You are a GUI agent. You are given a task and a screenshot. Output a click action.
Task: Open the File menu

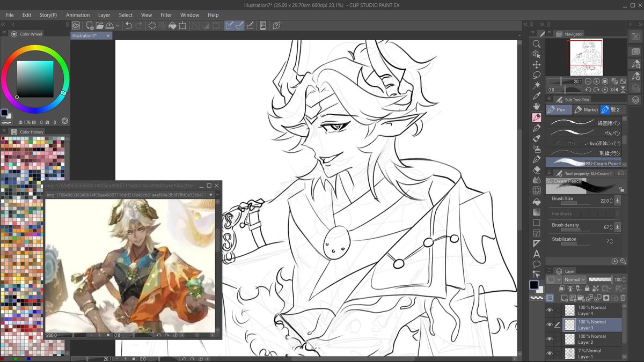click(10, 15)
